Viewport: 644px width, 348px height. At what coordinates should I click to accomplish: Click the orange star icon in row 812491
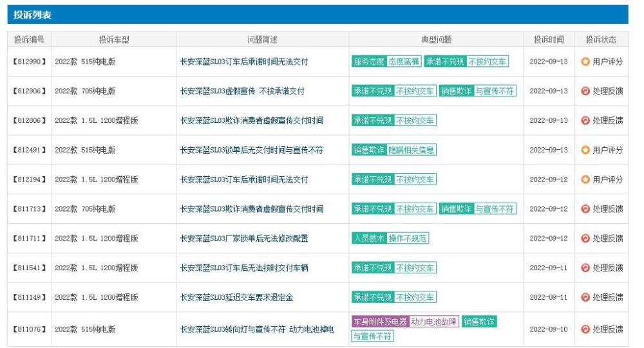click(585, 150)
